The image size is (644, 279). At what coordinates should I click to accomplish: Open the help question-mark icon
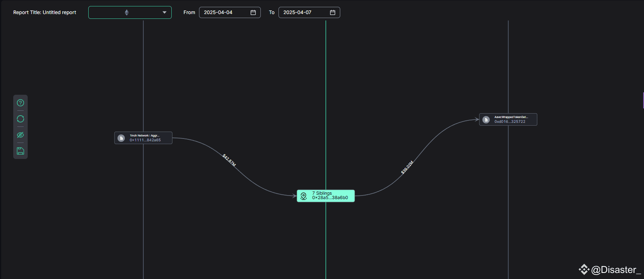[x=20, y=103]
